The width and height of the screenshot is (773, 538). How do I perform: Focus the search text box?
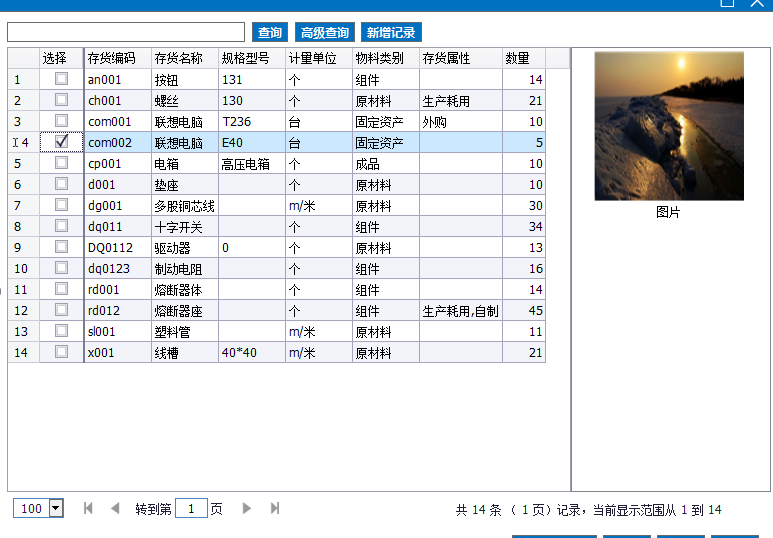click(126, 32)
